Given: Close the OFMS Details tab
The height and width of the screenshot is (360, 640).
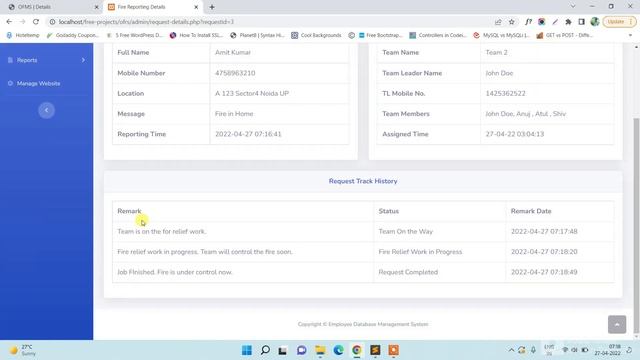Looking at the screenshot, I should (96, 7).
